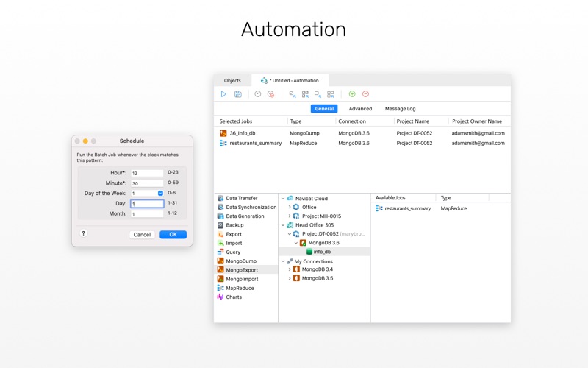Viewport: 588px width, 368px height.
Task: Click the Select Job toolbar icon
Action: [293, 94]
